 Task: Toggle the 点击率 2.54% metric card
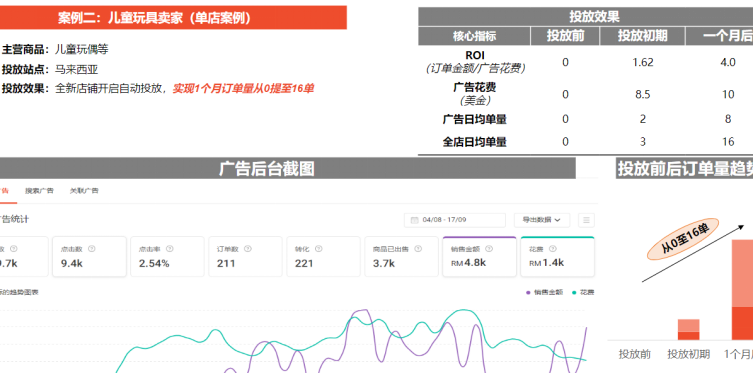point(167,256)
